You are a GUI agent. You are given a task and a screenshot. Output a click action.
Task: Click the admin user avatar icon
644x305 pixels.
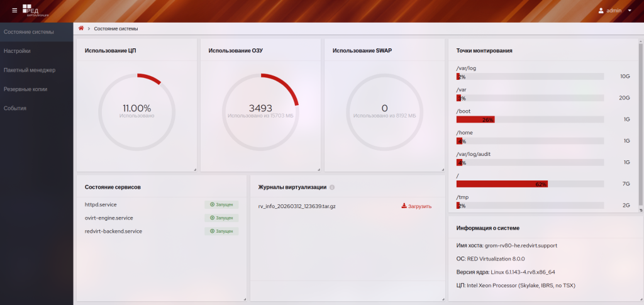coord(601,11)
